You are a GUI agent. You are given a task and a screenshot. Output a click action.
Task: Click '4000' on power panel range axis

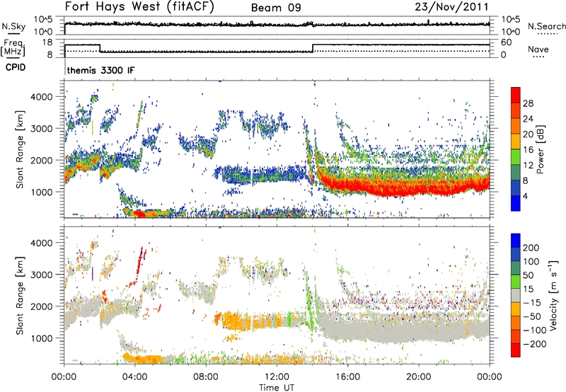point(43,97)
